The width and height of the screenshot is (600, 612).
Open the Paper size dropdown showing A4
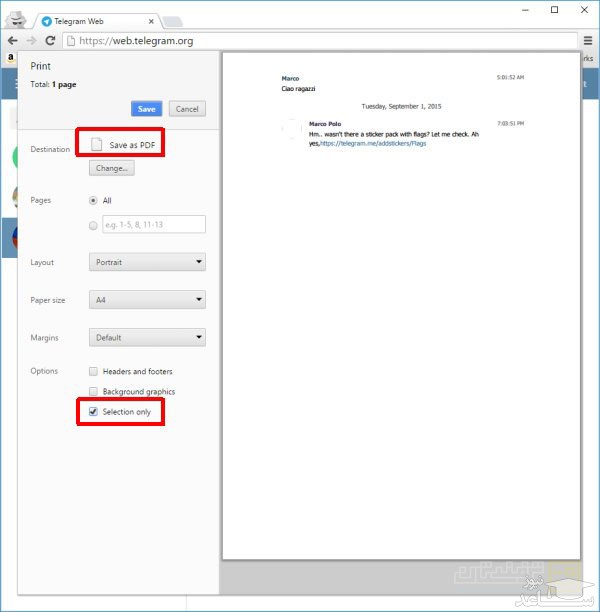[147, 300]
